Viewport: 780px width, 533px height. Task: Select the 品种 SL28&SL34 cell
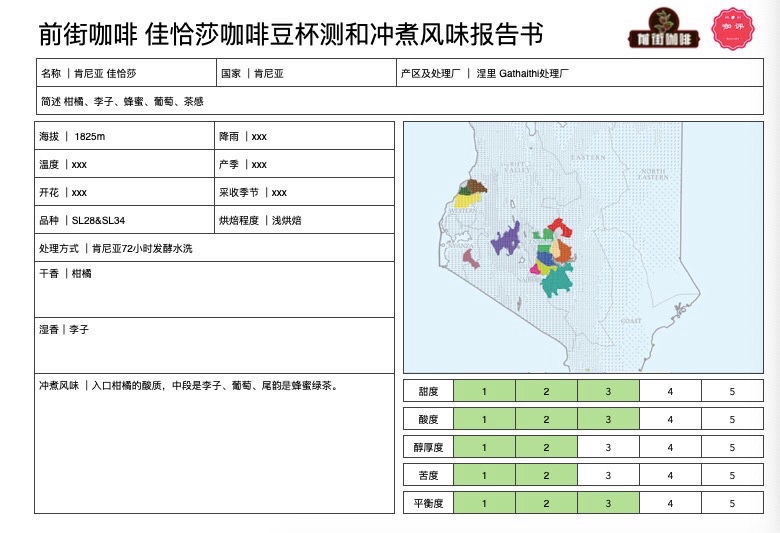pyautogui.click(x=125, y=220)
